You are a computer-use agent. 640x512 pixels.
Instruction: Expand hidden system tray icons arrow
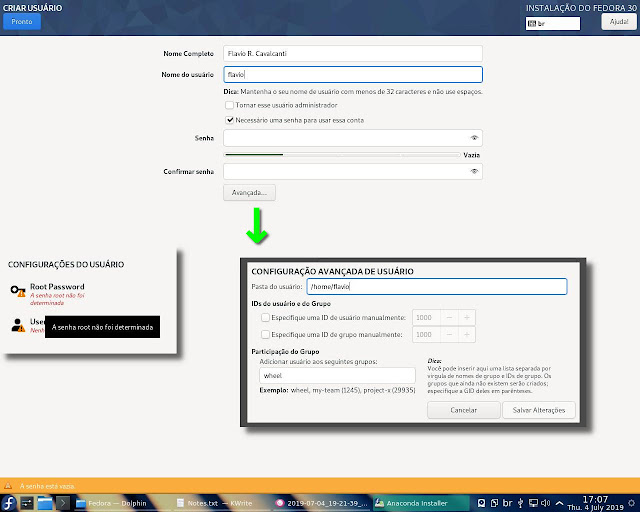[x=559, y=503]
